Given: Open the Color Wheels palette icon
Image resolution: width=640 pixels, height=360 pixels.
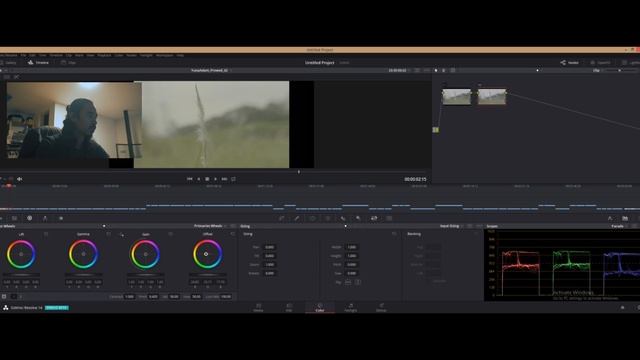Looking at the screenshot, I should [x=29, y=218].
